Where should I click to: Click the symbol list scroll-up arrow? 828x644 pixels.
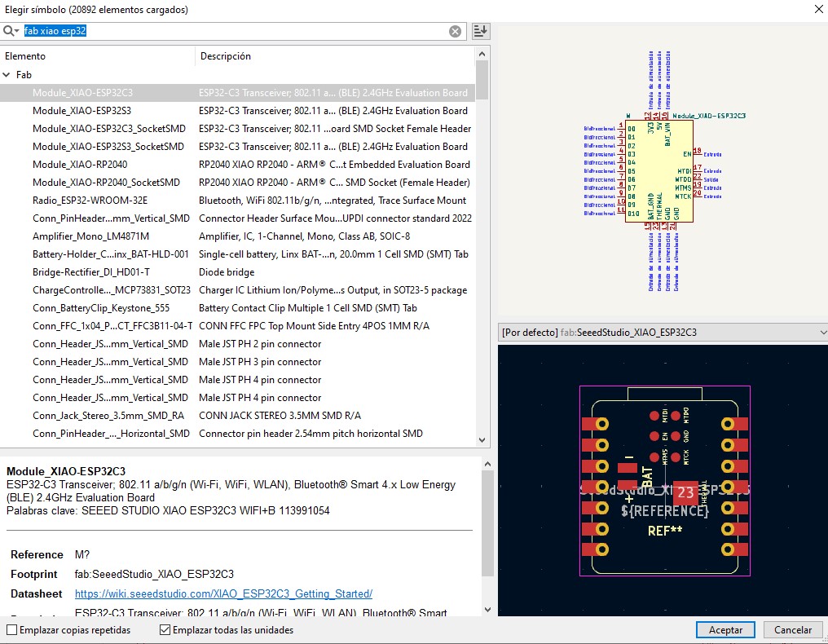[482, 54]
